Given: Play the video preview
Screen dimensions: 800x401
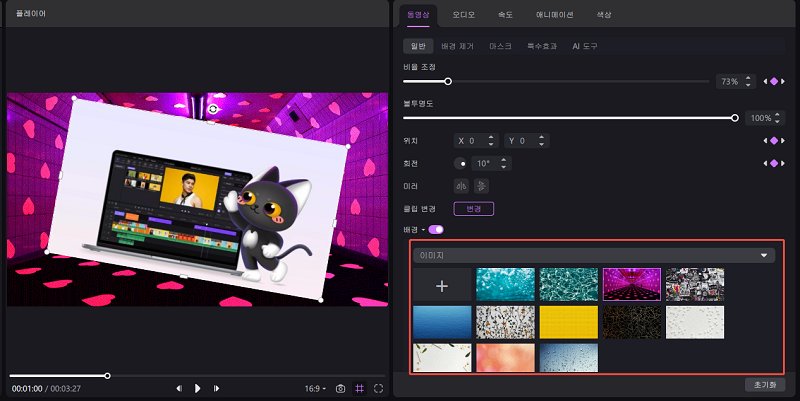Looking at the screenshot, I should pyautogui.click(x=197, y=389).
